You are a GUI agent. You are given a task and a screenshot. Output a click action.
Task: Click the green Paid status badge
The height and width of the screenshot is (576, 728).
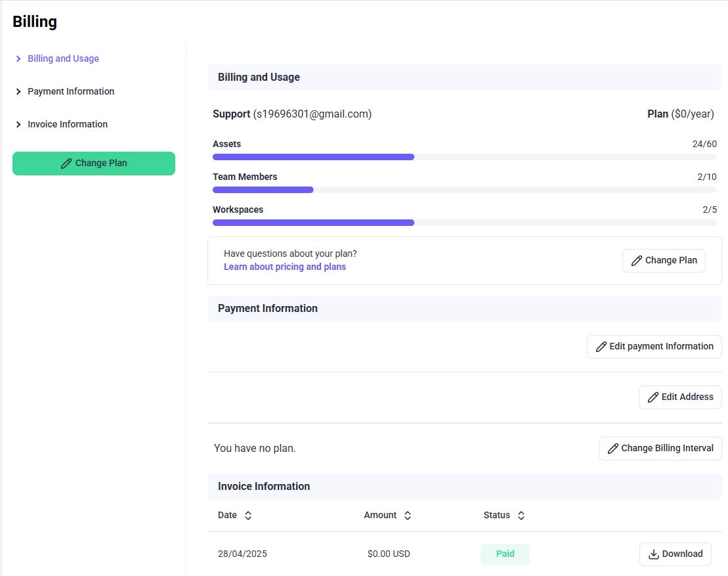tap(505, 554)
